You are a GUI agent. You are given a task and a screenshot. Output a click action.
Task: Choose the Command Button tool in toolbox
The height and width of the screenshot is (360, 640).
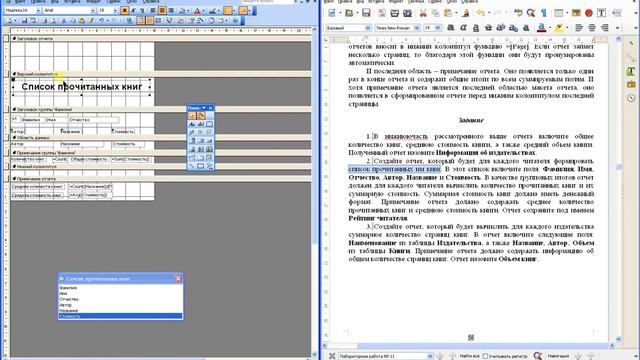coord(209,140)
